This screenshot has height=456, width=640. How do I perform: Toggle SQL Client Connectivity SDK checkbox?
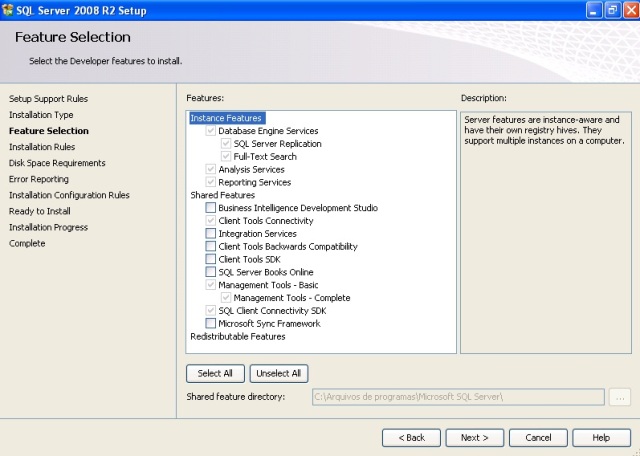(211, 311)
